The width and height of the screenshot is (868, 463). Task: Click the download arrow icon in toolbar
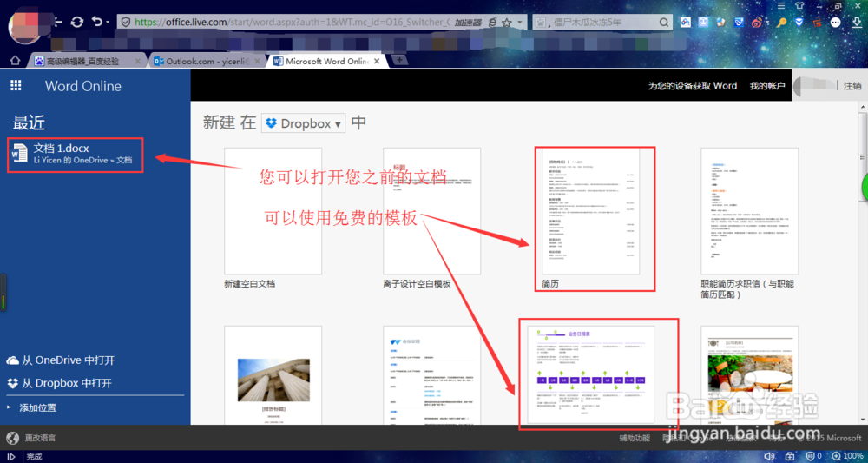[855, 23]
